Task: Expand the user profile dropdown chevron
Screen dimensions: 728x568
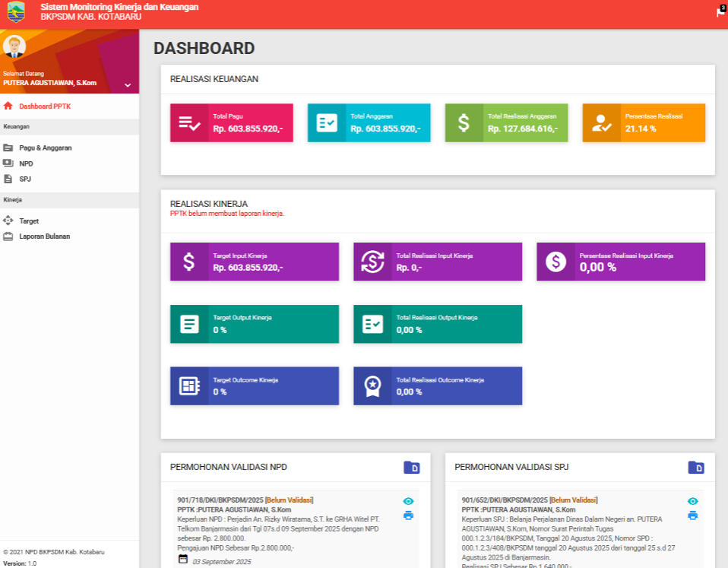Action: click(x=128, y=85)
